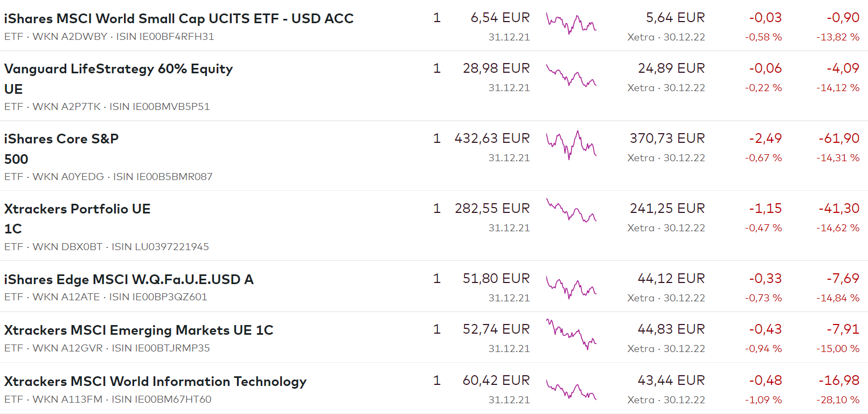Open iShares Core S&P 500 entry
The height and width of the screenshot is (414, 868).
tap(61, 139)
